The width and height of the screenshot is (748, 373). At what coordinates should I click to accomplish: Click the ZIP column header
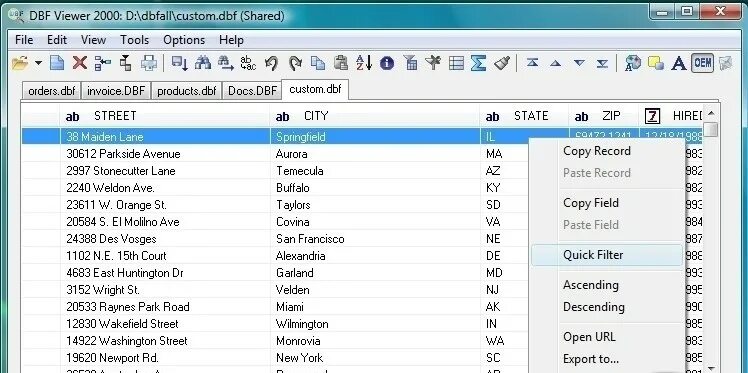pos(603,116)
